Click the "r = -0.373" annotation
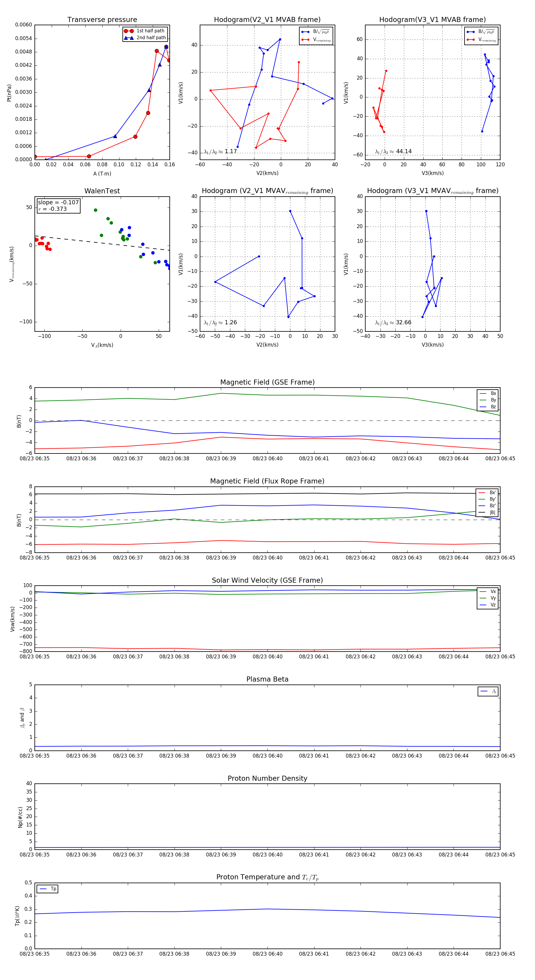This screenshot has height=980, width=535. [53, 209]
